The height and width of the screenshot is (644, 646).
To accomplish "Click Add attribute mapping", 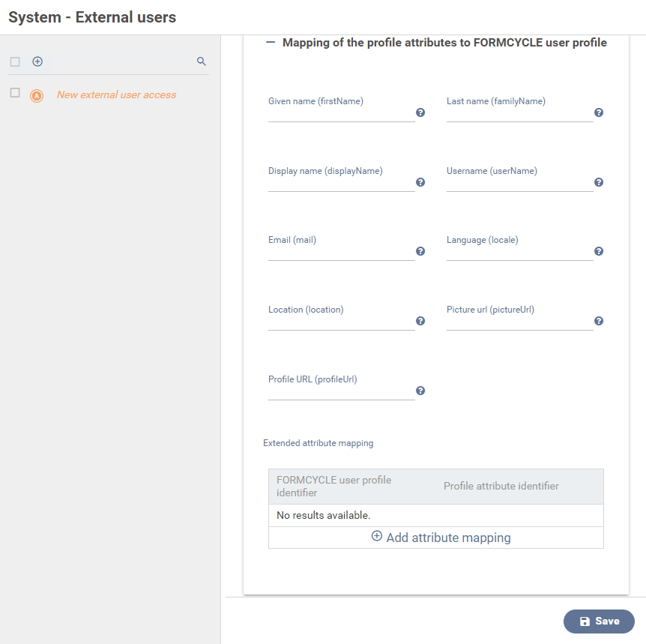I will (x=441, y=538).
